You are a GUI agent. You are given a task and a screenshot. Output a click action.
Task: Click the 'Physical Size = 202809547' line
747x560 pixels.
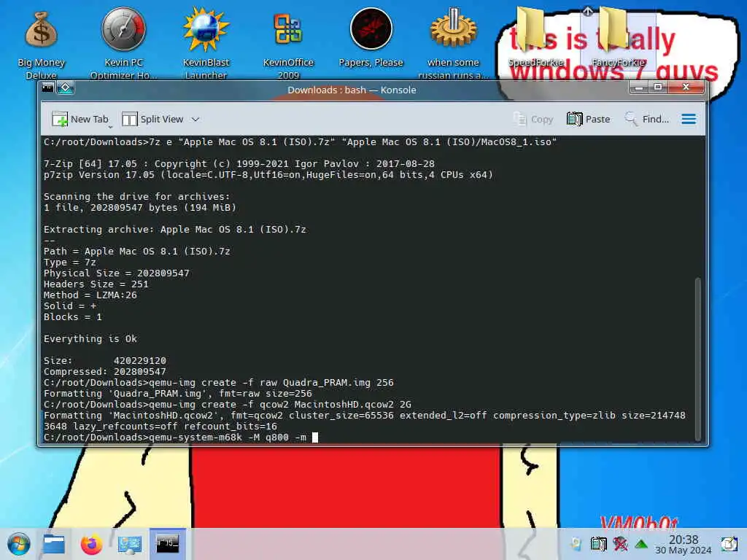[x=116, y=273]
